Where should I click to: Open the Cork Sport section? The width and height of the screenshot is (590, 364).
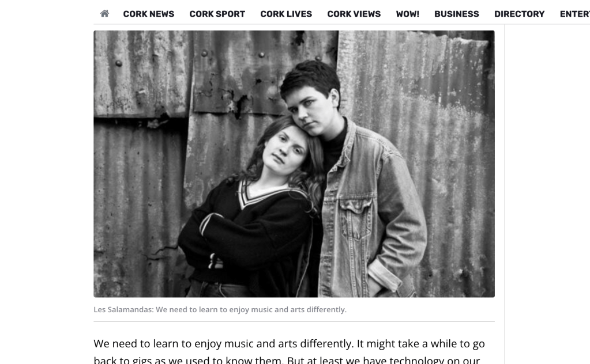[217, 14]
